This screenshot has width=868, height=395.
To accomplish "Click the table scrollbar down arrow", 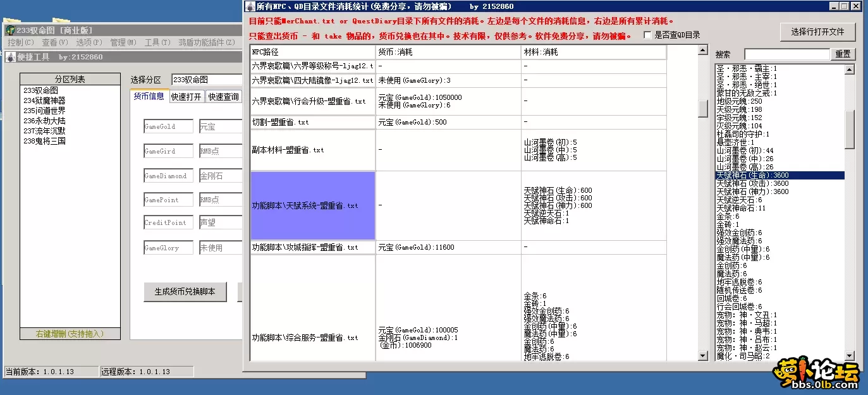I will [x=703, y=356].
